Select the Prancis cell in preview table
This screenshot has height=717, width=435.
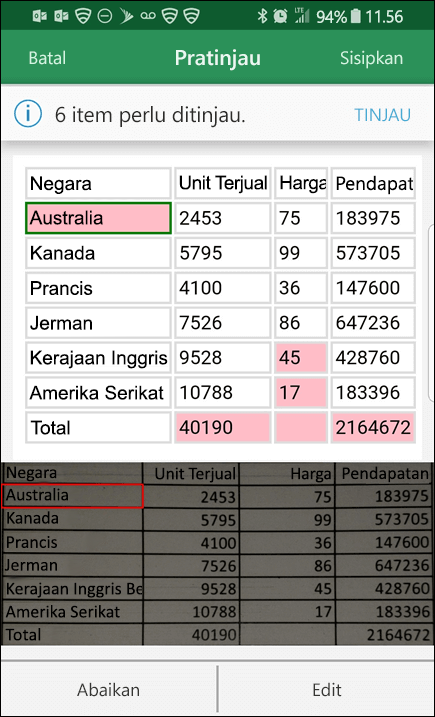point(98,288)
